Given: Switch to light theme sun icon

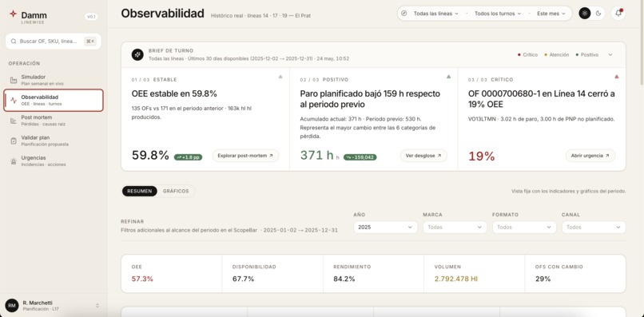Looking at the screenshot, I should (585, 13).
